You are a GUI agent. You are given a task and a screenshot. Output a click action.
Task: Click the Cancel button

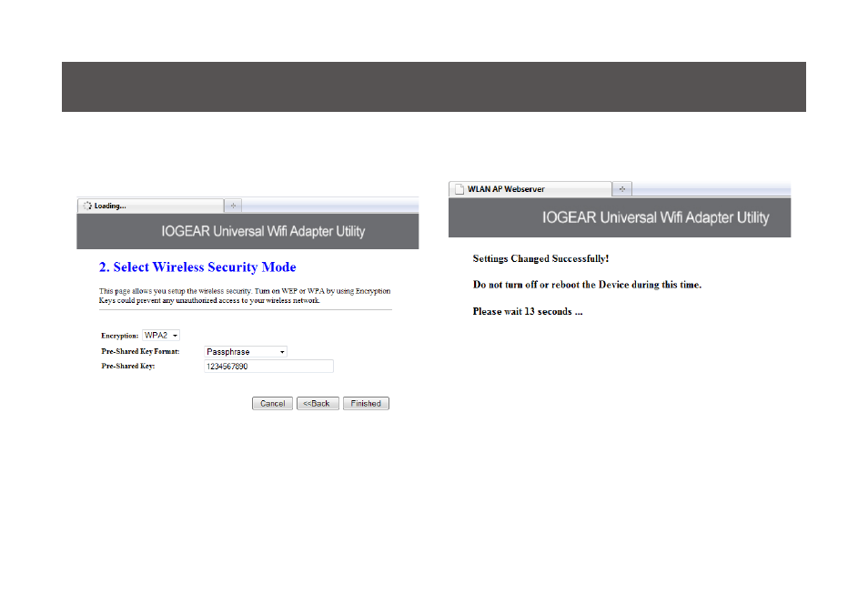272,404
